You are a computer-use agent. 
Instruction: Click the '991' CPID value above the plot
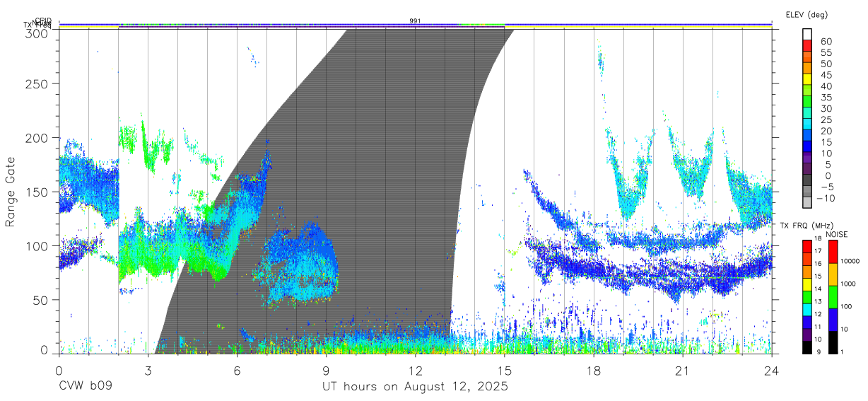(x=415, y=21)
